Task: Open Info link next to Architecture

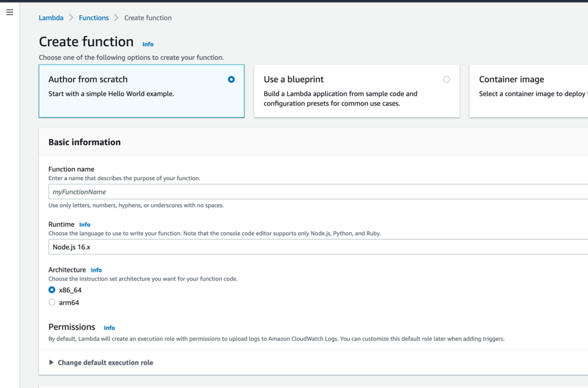Action: pyautogui.click(x=96, y=270)
